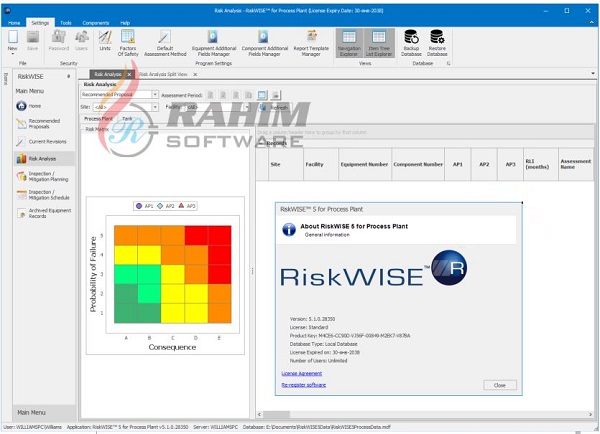This screenshot has width=600, height=434.
Task: Click yellow cell 3-C in risk matrix
Action: (x=173, y=274)
